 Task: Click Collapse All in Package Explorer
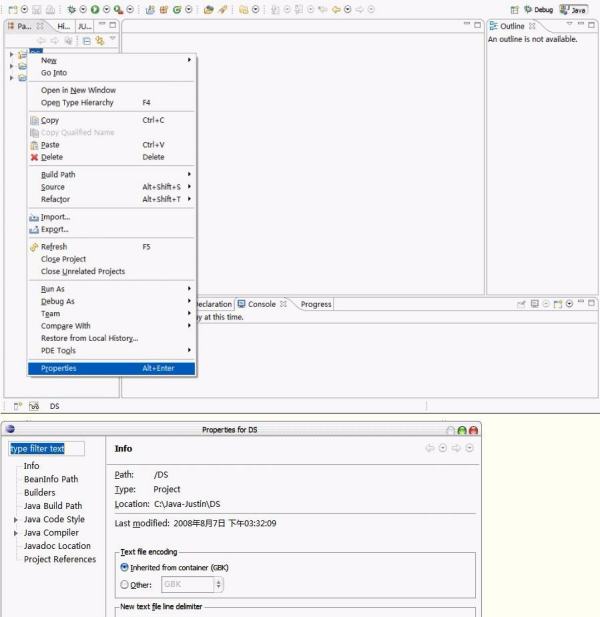[87, 41]
